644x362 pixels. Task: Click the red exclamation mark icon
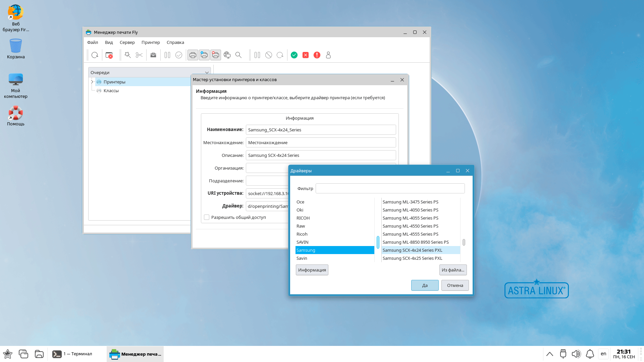pyautogui.click(x=317, y=55)
